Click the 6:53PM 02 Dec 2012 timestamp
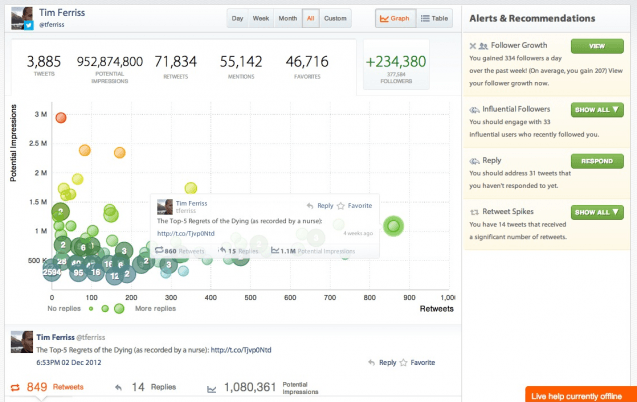 coord(69,363)
